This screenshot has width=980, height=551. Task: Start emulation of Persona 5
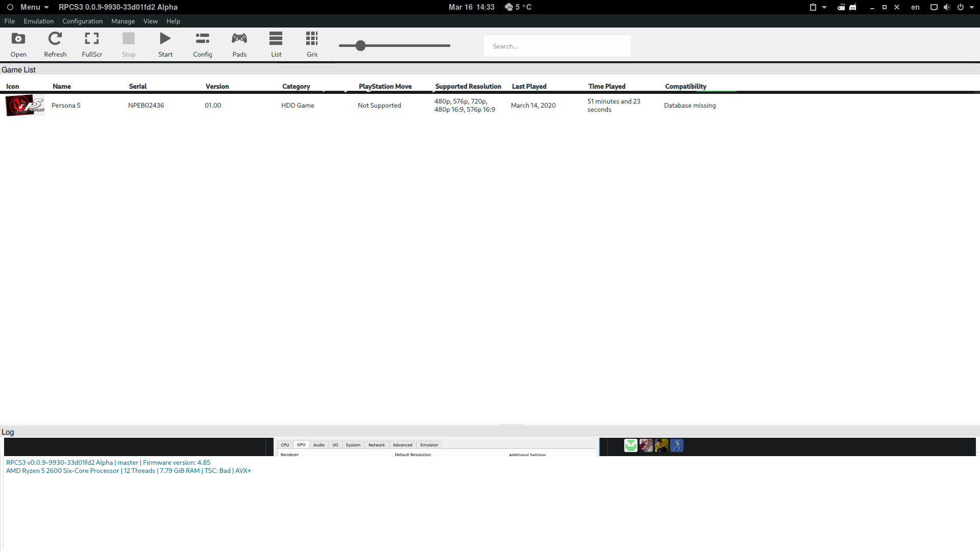coord(165,44)
